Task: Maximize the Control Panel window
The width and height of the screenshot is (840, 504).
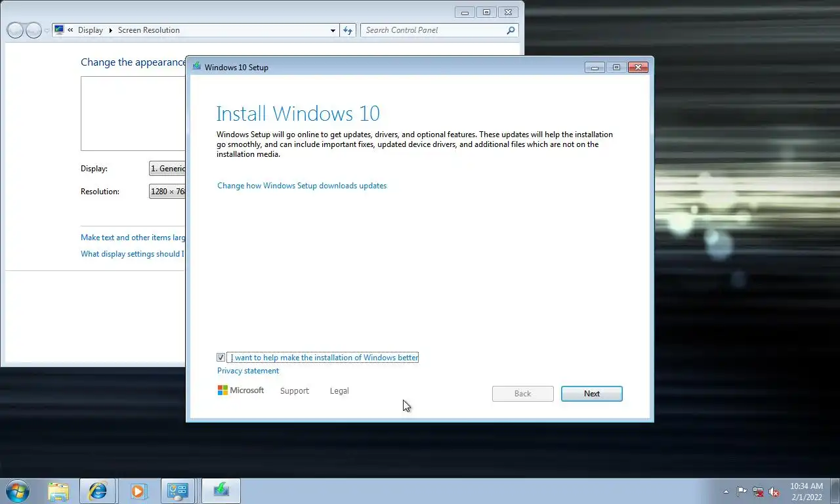Action: pos(486,12)
